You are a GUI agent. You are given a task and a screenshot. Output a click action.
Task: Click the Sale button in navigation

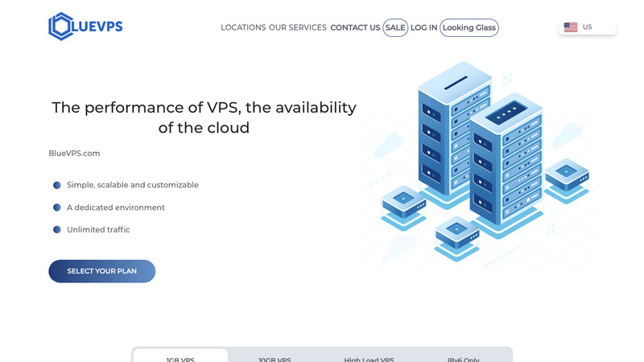click(x=395, y=27)
